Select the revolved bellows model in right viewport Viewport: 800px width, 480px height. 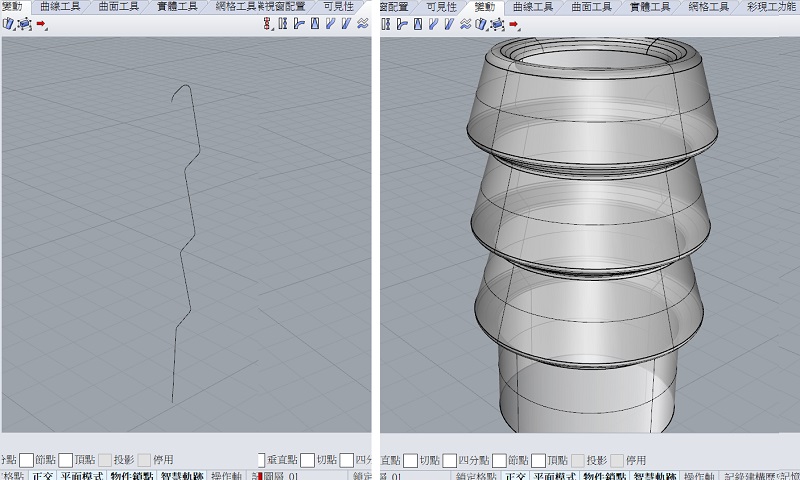(592, 235)
